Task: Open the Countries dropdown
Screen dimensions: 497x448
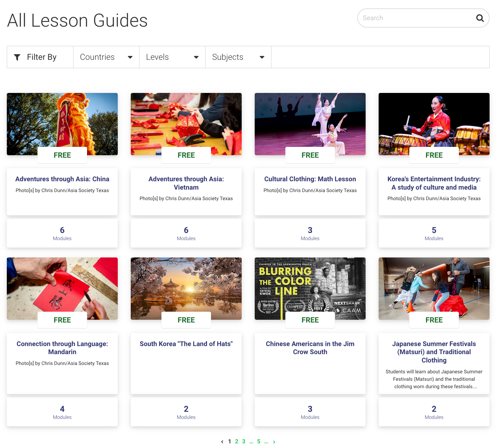Action: coord(106,57)
